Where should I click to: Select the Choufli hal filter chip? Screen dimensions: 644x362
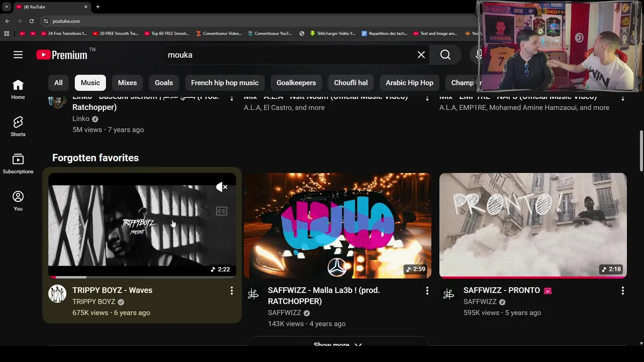(351, 83)
